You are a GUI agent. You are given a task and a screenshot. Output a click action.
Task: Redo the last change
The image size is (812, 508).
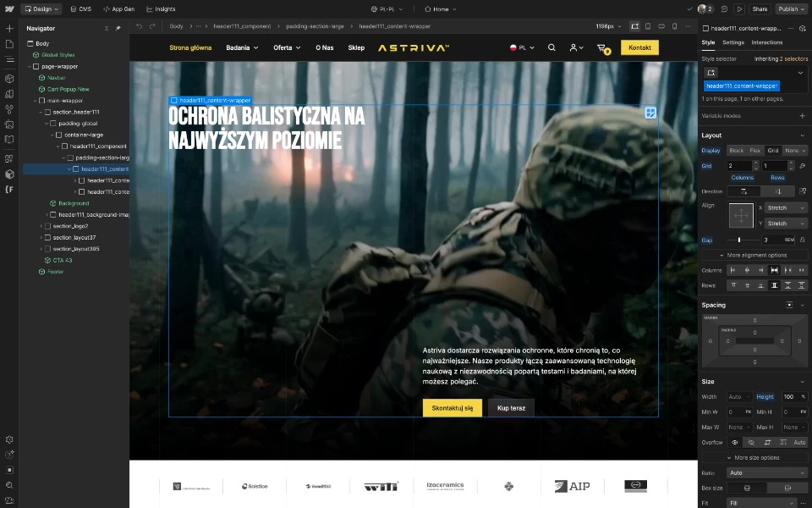tap(152, 26)
